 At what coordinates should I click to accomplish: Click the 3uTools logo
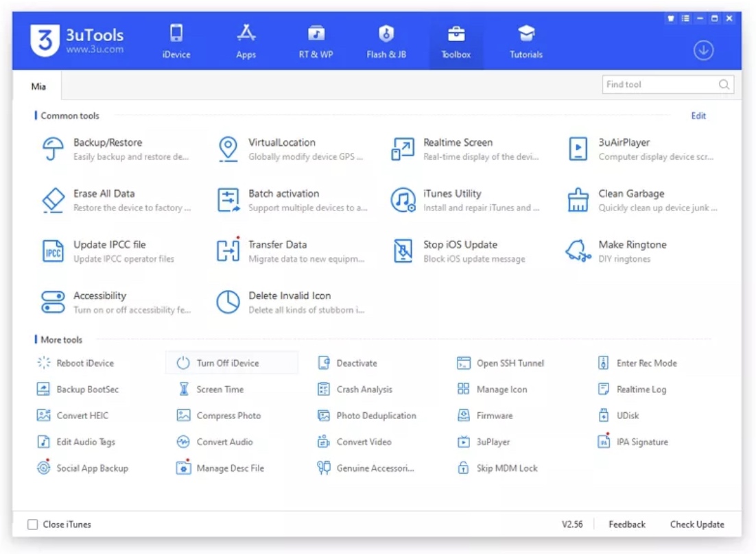77,40
